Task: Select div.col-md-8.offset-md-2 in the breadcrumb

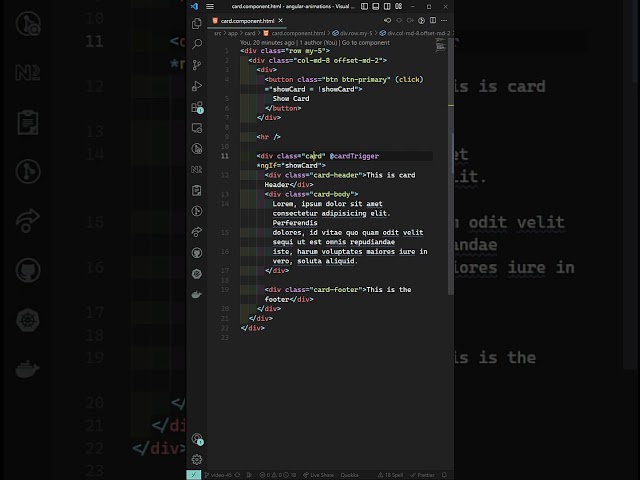Action: 415,33
